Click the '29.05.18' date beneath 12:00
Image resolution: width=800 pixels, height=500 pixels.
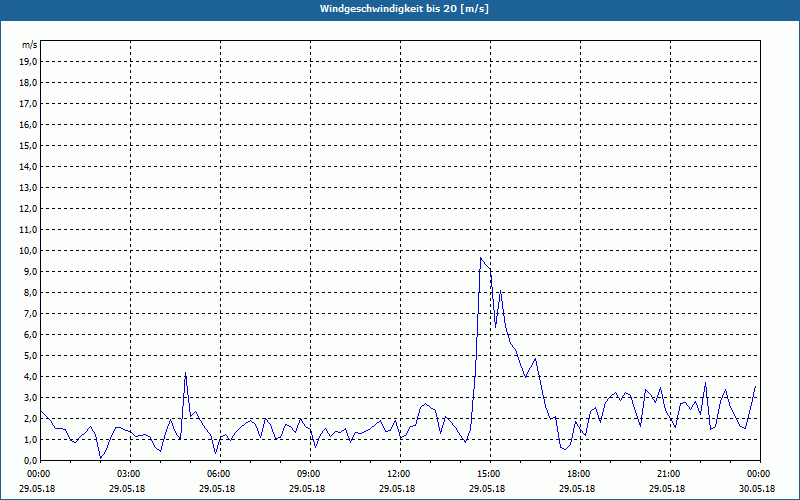397,488
